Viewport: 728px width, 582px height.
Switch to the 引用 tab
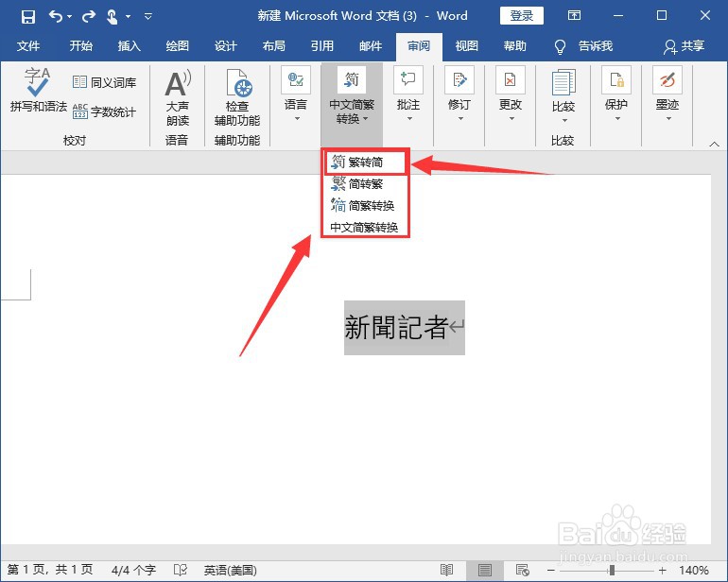[x=322, y=46]
